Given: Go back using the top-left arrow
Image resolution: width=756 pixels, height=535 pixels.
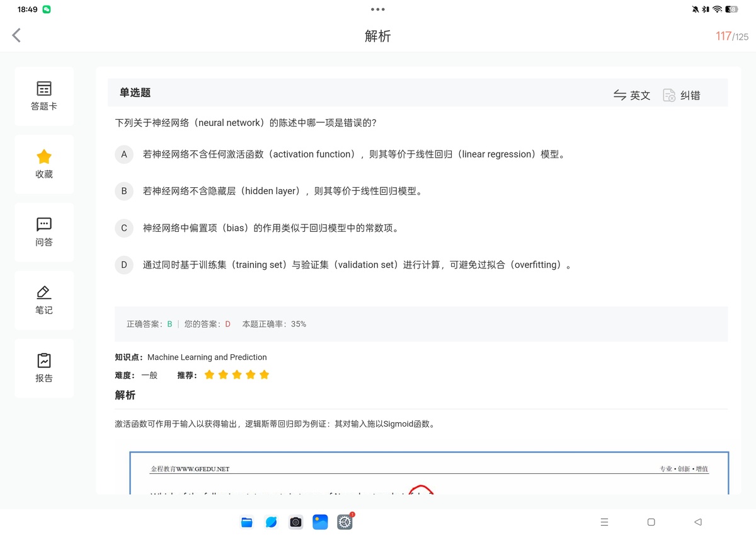Looking at the screenshot, I should [17, 36].
